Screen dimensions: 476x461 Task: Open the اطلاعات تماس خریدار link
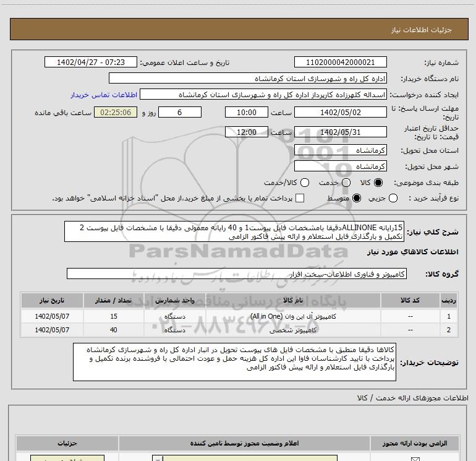tap(104, 95)
